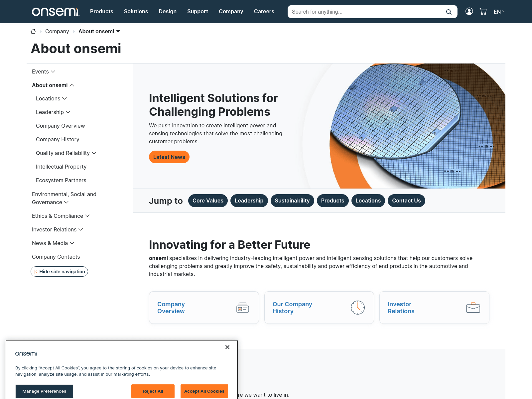
Task: Jump to Contact Us section
Action: (406, 200)
